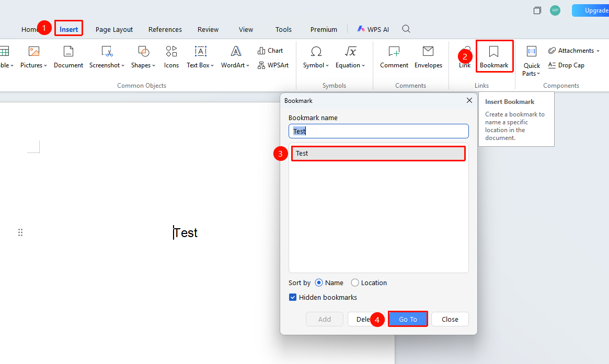Open the Premium tab
The height and width of the screenshot is (364, 609).
pos(324,29)
